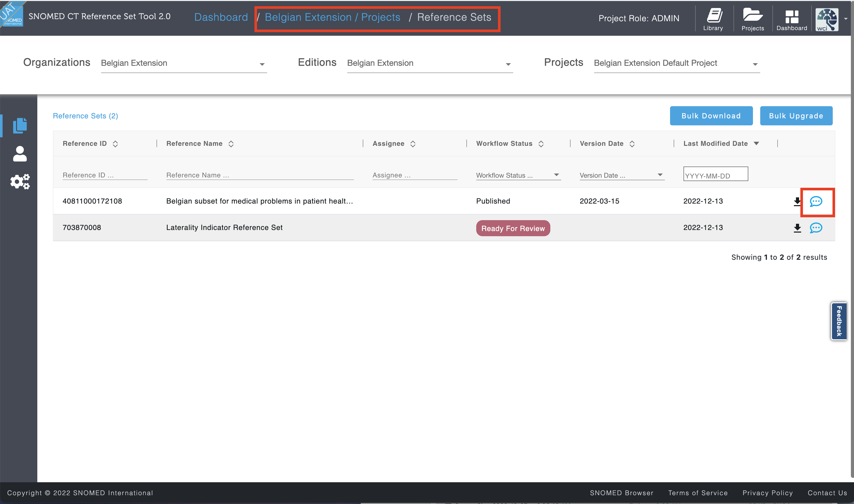Sort by Reference ID column arrows
Image resolution: width=854 pixels, height=504 pixels.
(115, 144)
